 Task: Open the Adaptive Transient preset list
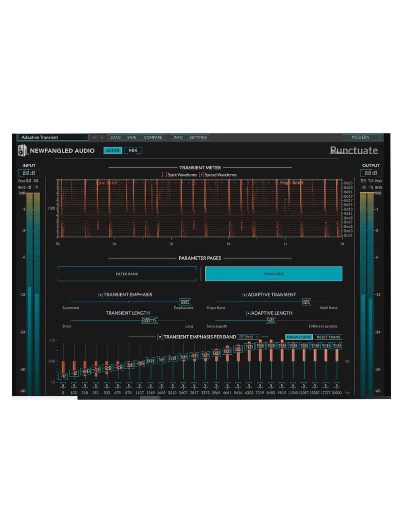pos(53,137)
